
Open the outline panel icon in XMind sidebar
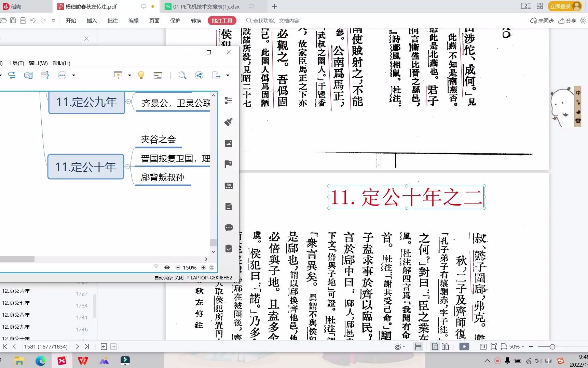(229, 101)
